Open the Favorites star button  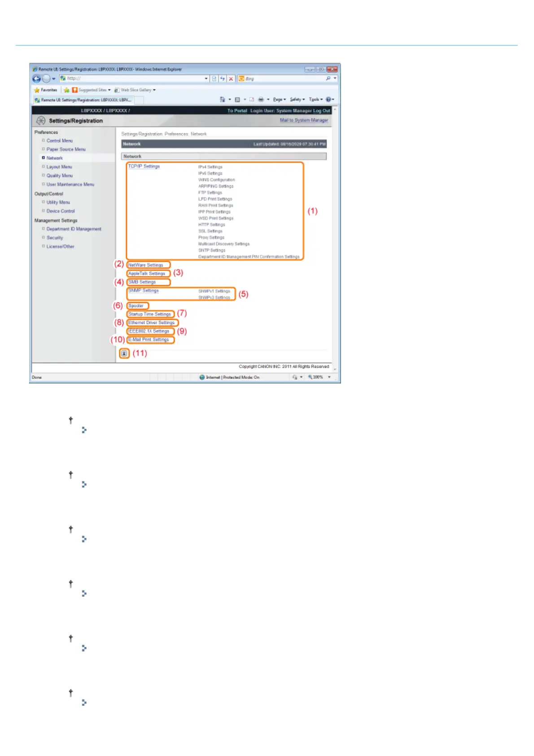tap(46, 90)
